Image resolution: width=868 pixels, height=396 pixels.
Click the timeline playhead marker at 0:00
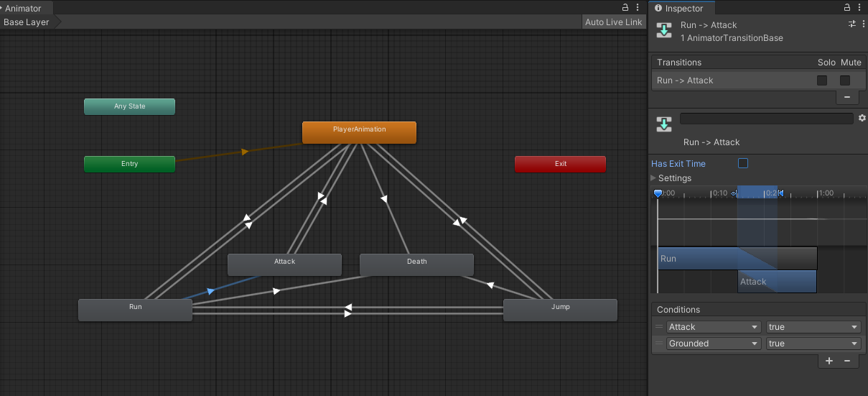(x=658, y=193)
